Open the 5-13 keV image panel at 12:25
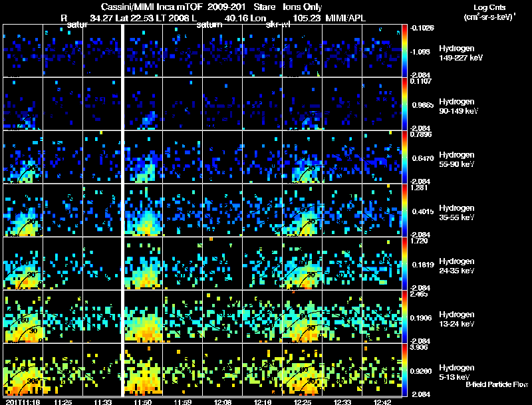This screenshot has height=405, width=532. (x=302, y=370)
